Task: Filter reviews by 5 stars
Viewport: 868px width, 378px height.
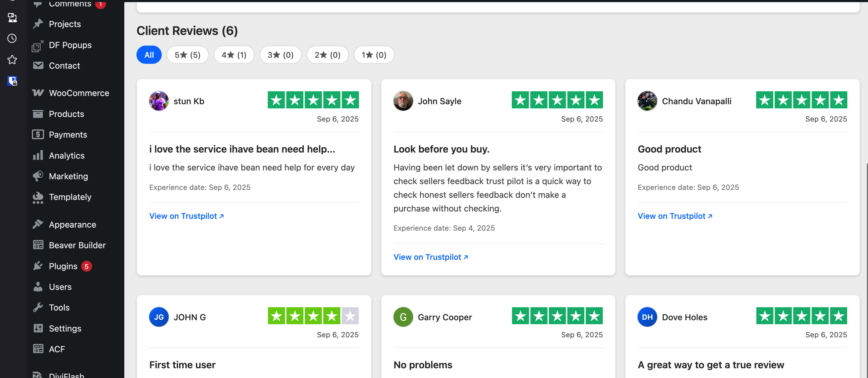Action: pyautogui.click(x=187, y=55)
